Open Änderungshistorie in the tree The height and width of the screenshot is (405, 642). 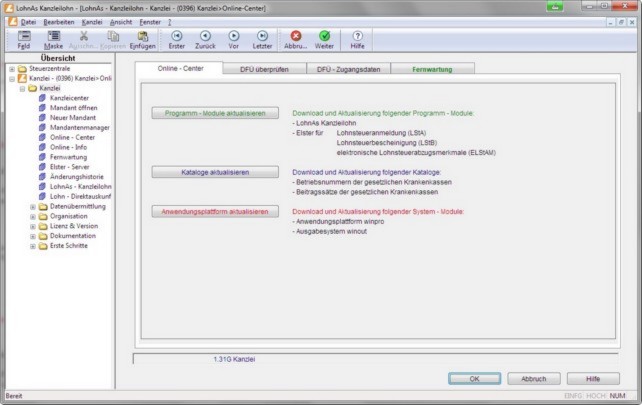(76, 176)
